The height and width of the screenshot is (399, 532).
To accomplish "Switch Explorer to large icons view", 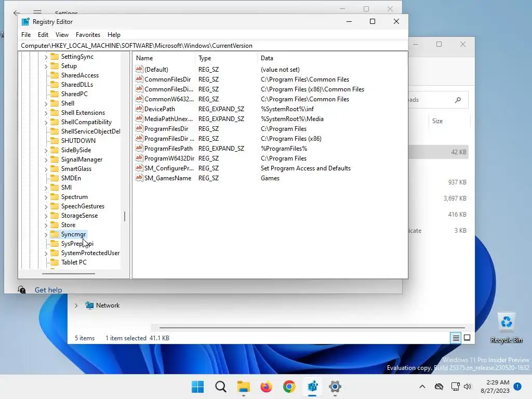I will [467, 338].
